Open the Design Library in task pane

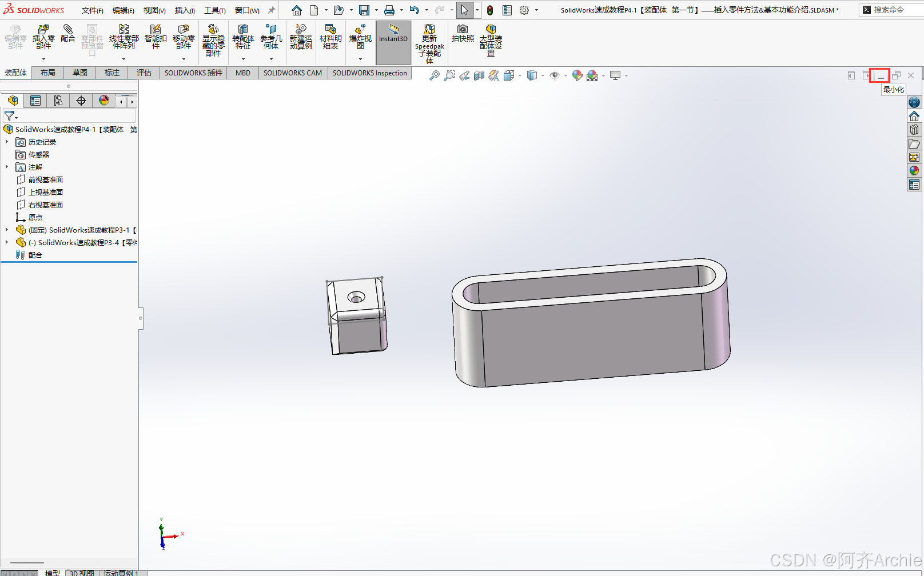coord(914,130)
